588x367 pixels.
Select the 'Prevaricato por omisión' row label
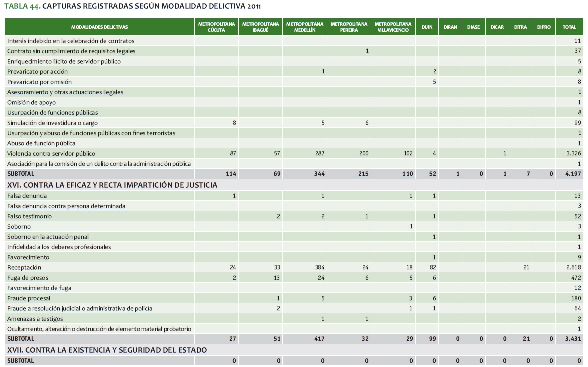[39, 82]
